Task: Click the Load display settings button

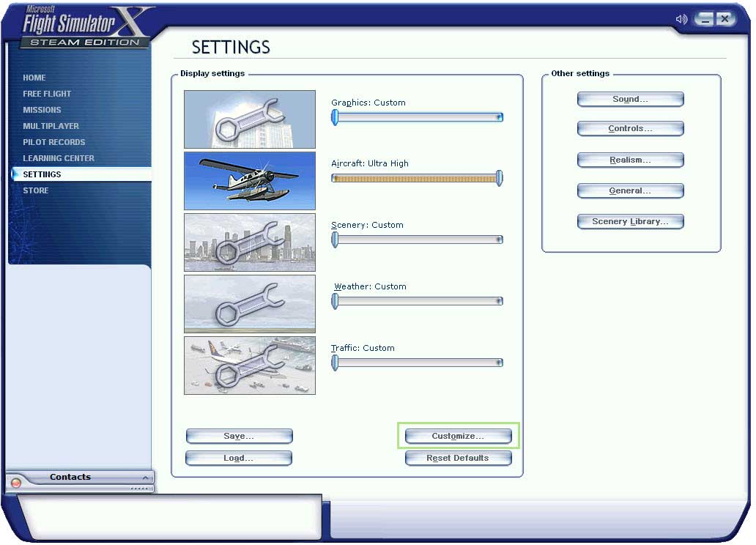Action: tap(239, 458)
